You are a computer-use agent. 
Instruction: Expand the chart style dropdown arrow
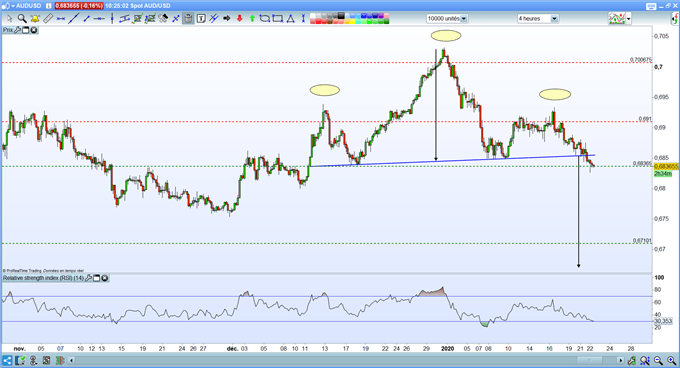(628, 19)
